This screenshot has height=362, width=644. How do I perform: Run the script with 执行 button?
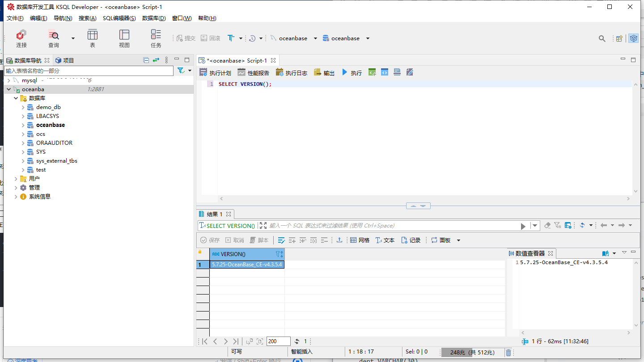tap(352, 72)
